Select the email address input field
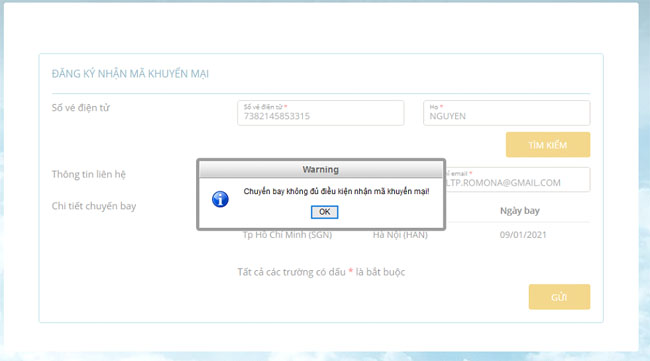The height and width of the screenshot is (361, 650). click(517, 179)
